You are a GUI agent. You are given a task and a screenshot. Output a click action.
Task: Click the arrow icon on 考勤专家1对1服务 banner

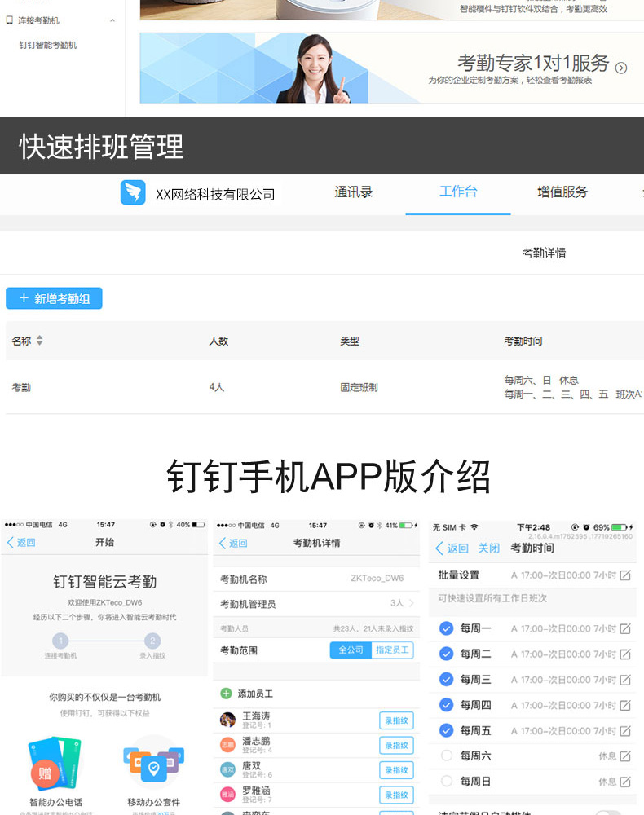[x=620, y=68]
